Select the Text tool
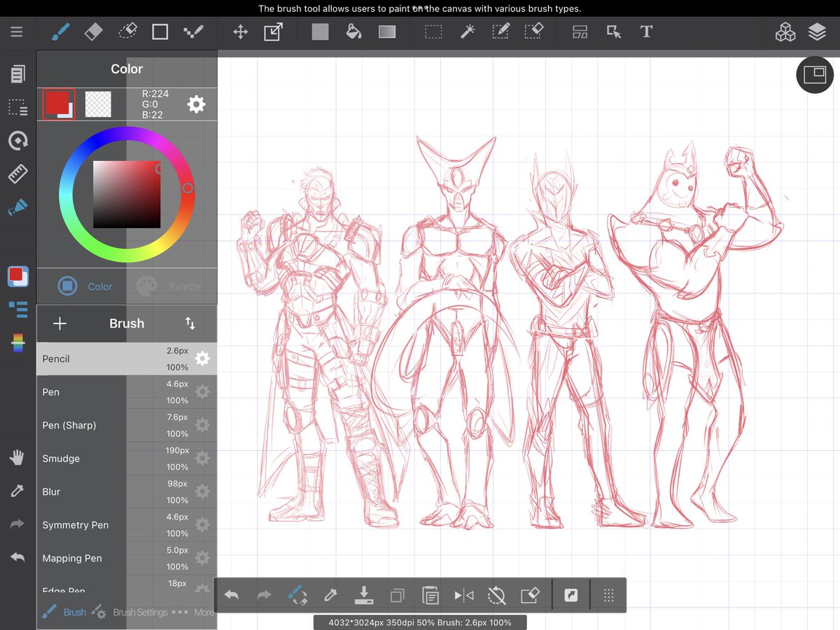Image resolution: width=840 pixels, height=630 pixels. [646, 32]
